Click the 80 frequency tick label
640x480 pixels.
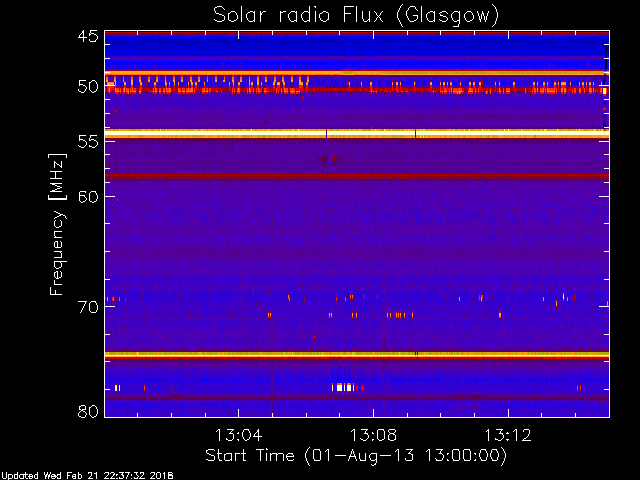[x=88, y=411]
